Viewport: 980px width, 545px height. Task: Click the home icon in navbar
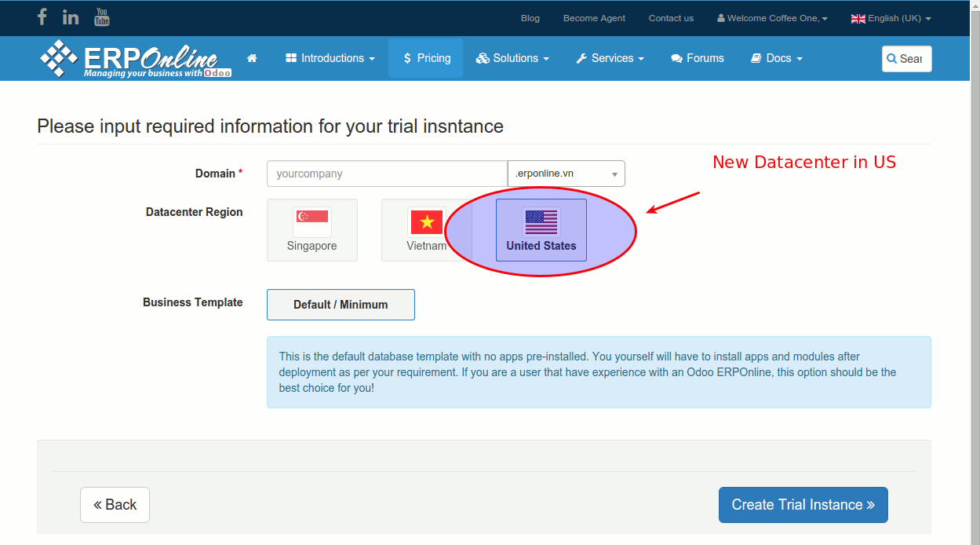[x=252, y=58]
